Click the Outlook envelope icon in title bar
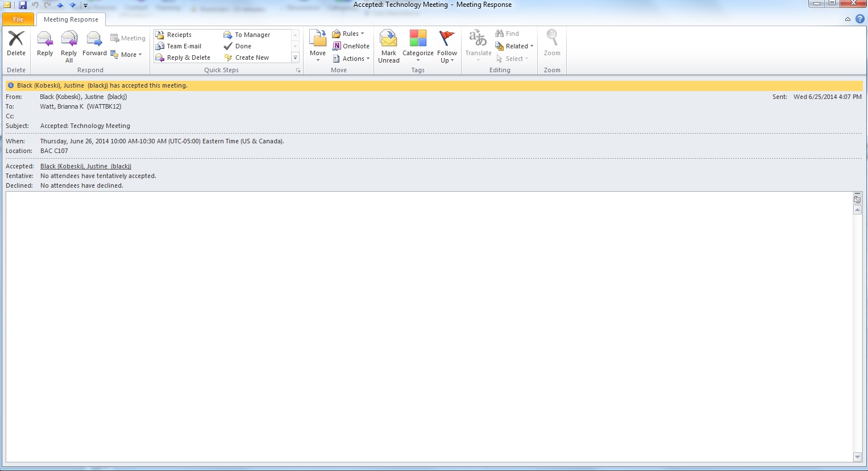The height and width of the screenshot is (471, 868). pos(7,5)
